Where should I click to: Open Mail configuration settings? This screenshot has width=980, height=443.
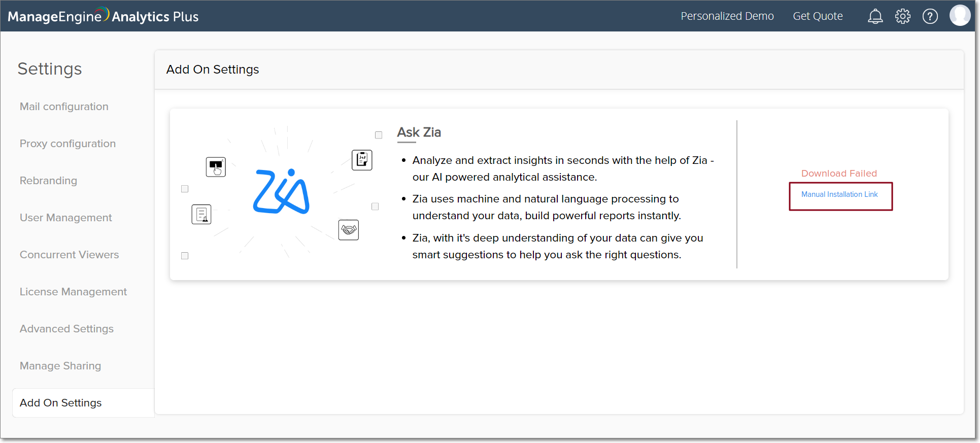(64, 107)
